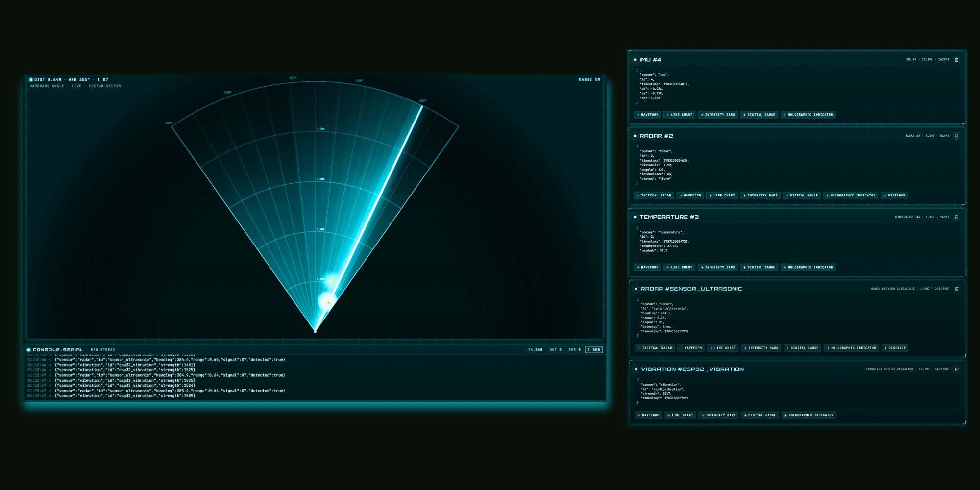Viewport: 980px width, 490px height.
Task: Click the TEMPERATURE #3 card title
Action: (669, 217)
